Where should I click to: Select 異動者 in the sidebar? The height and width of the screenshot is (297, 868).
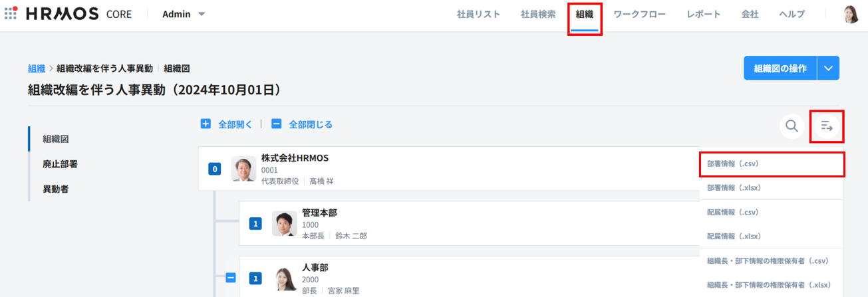[56, 189]
